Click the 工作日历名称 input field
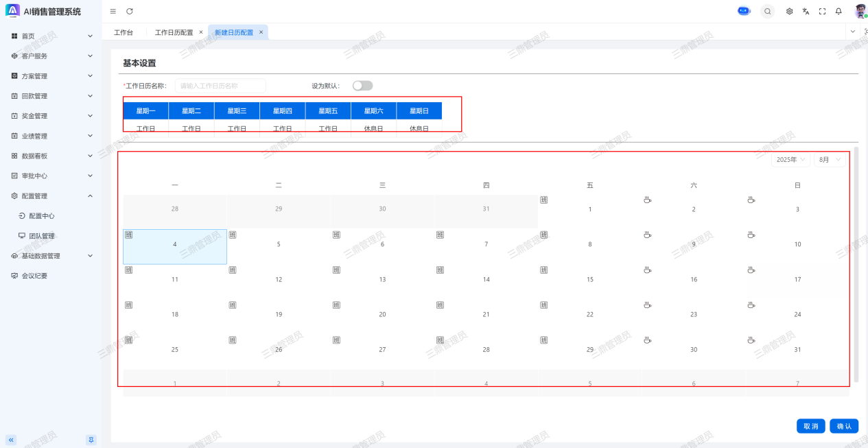 click(220, 86)
